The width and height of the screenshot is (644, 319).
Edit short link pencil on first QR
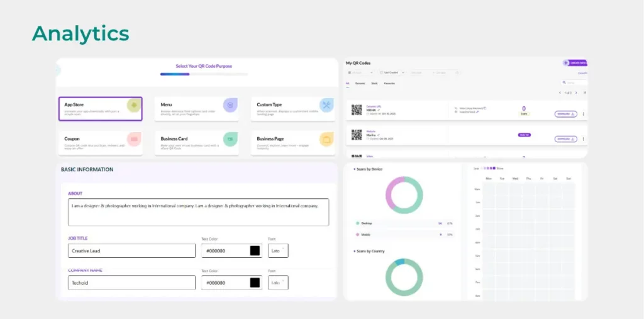[x=477, y=112]
